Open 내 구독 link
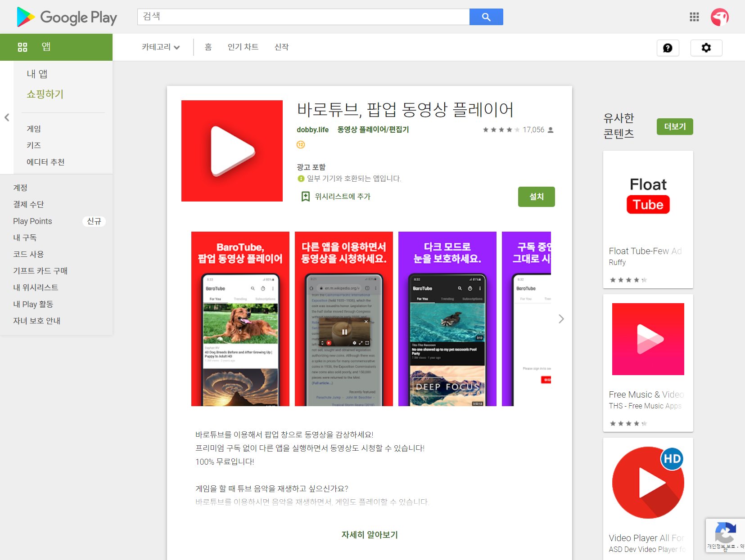745x560 pixels. pos(25,237)
